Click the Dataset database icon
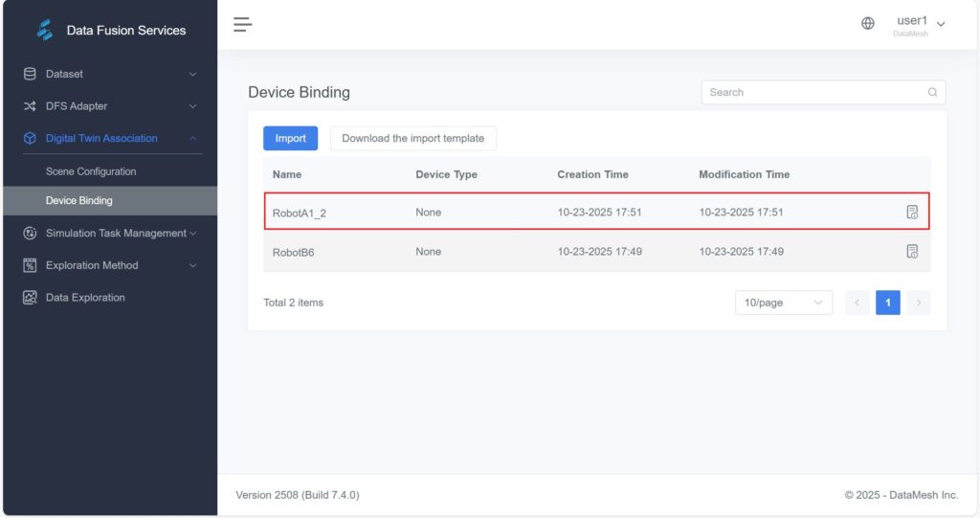The width and height of the screenshot is (980, 518). point(30,74)
